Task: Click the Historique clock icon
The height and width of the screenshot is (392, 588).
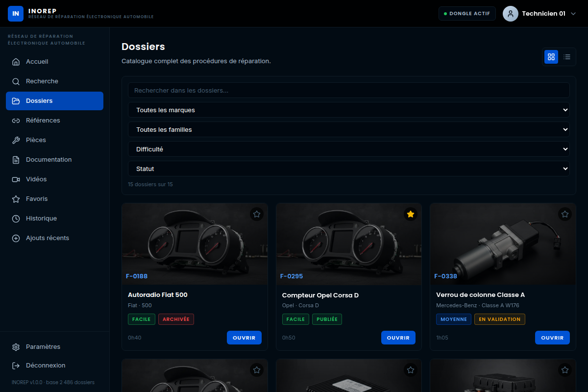Action: point(16,219)
